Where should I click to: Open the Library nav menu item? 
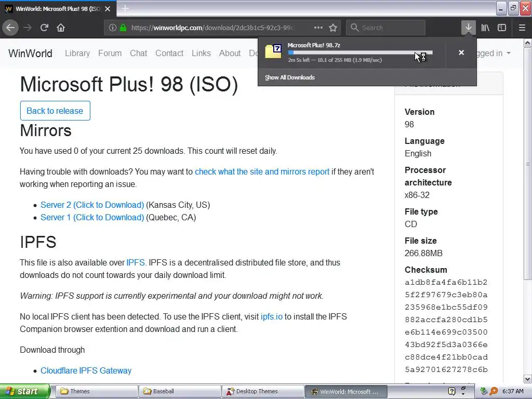tap(77, 54)
